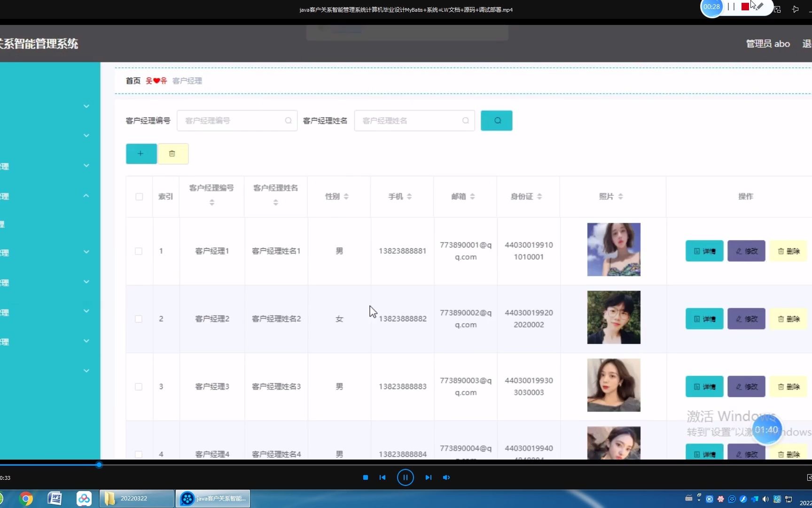Open the 首页 breadcrumb link

click(x=133, y=80)
